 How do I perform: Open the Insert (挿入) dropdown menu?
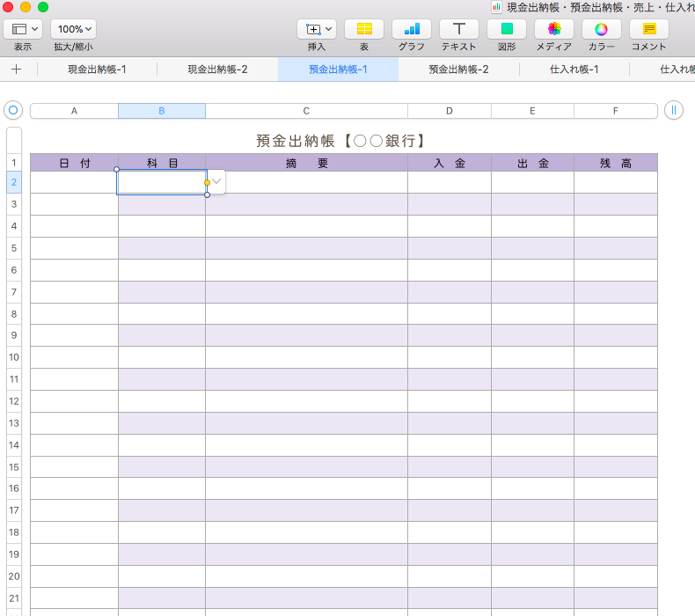pyautogui.click(x=316, y=29)
